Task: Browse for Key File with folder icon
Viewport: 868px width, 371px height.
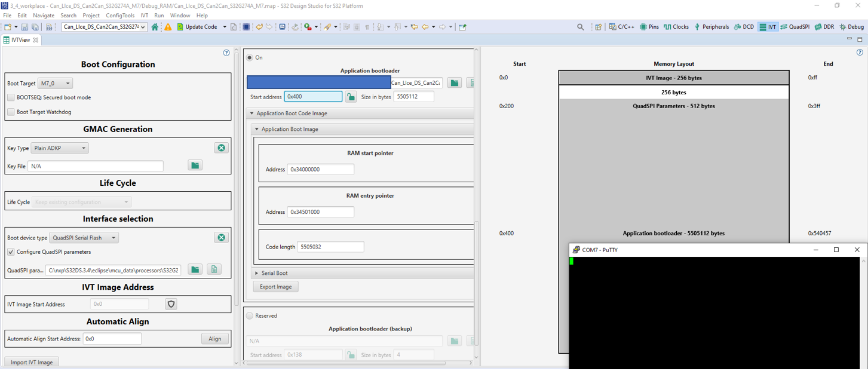Action: 195,165
